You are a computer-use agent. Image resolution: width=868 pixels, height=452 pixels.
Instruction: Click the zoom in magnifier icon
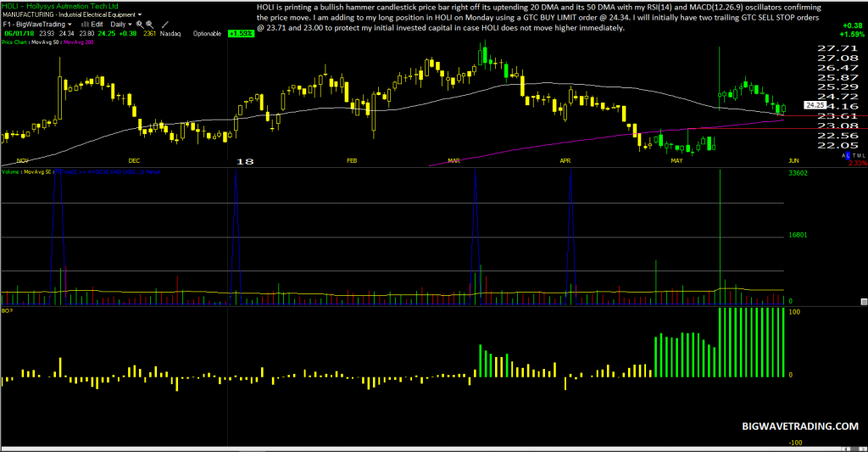click(140, 25)
